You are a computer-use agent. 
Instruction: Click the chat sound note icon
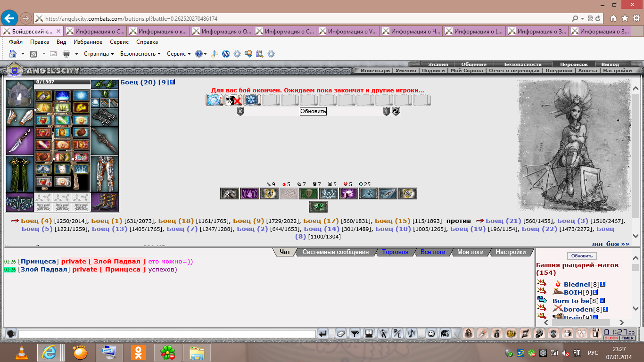point(412,334)
